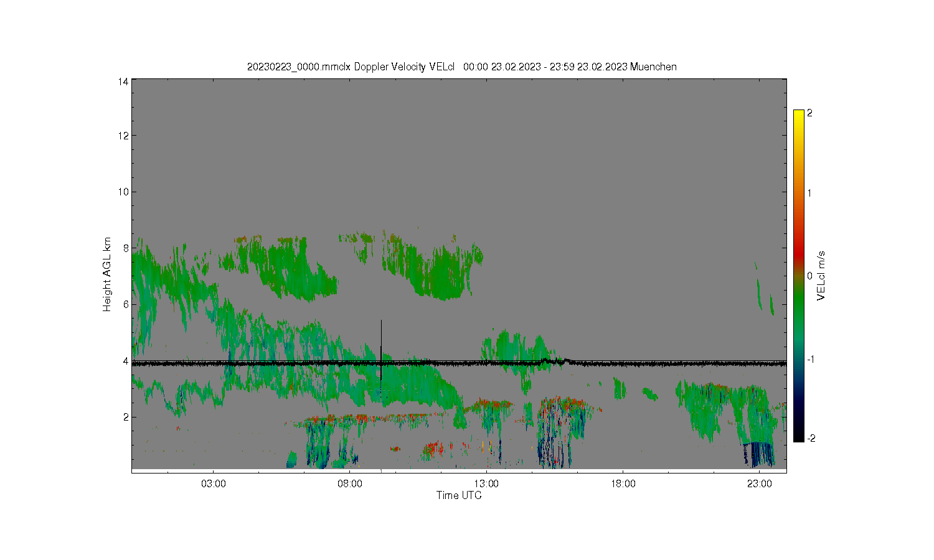Screen dimensions: 934x560
Task: Click the yellow top of the colorbar
Action: tap(799, 118)
